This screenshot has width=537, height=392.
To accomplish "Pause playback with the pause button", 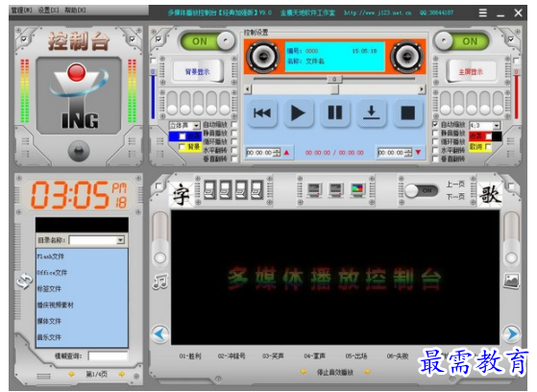I will 335,113.
